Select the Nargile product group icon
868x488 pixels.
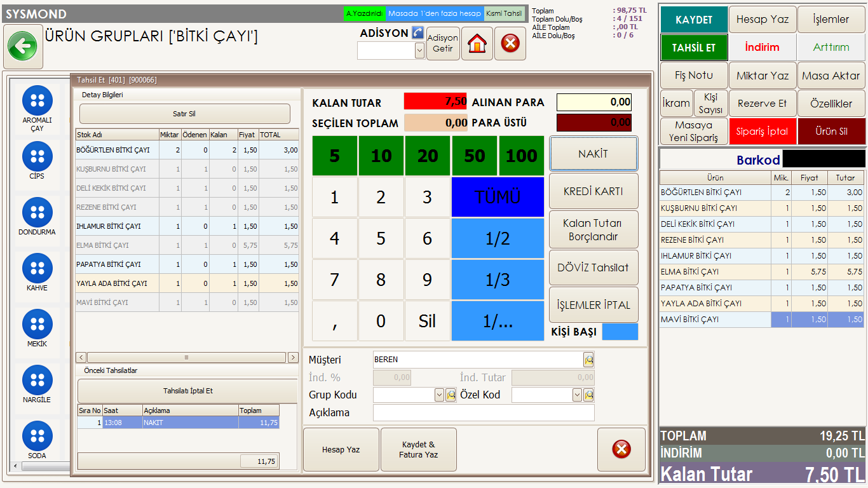[x=37, y=380]
